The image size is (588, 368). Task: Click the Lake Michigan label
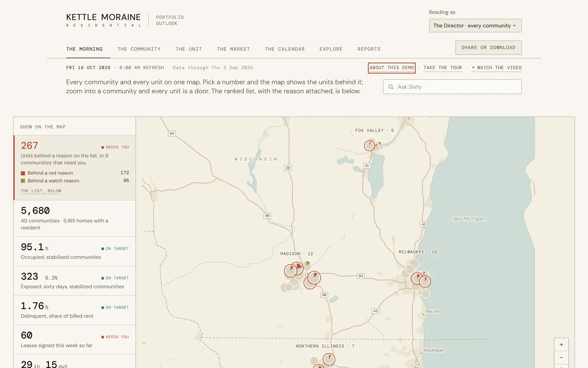click(x=468, y=219)
